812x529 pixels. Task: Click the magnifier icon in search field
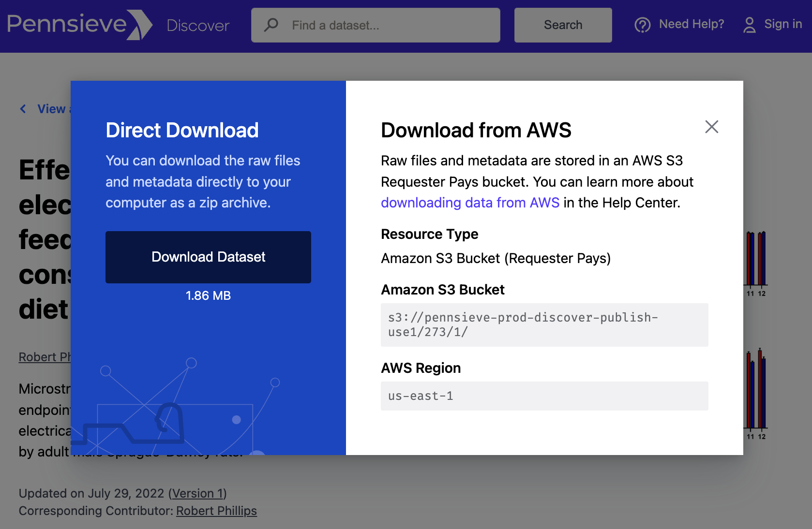(271, 25)
